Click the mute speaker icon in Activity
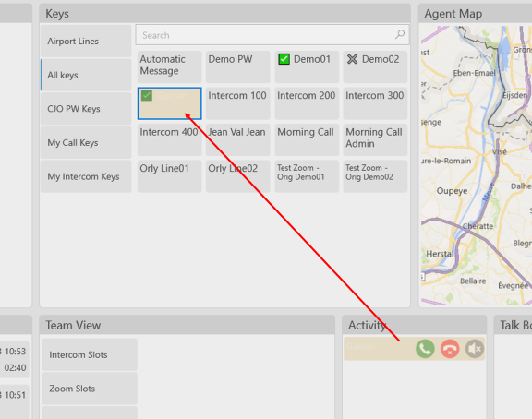The image size is (532, 419). click(x=475, y=349)
